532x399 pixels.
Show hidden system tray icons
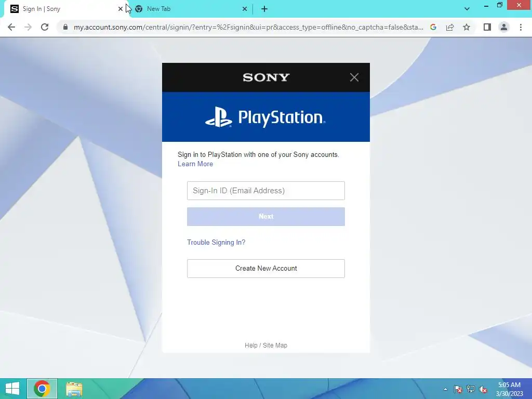tap(445, 389)
